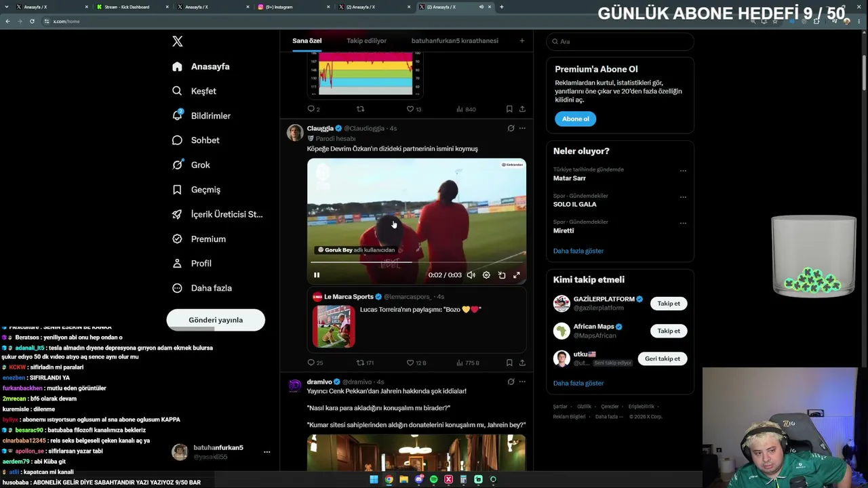Screen dimensions: 868x488
Task: Open more options for Matar Sarr trend
Action: point(683,171)
